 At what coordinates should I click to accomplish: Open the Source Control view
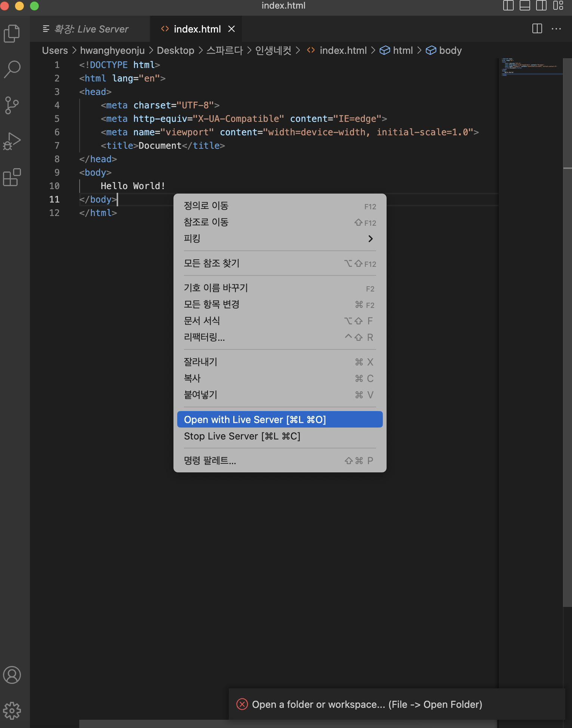(12, 105)
